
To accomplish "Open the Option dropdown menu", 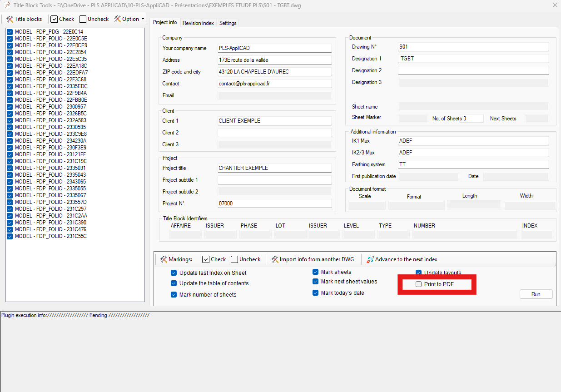I will coord(130,19).
